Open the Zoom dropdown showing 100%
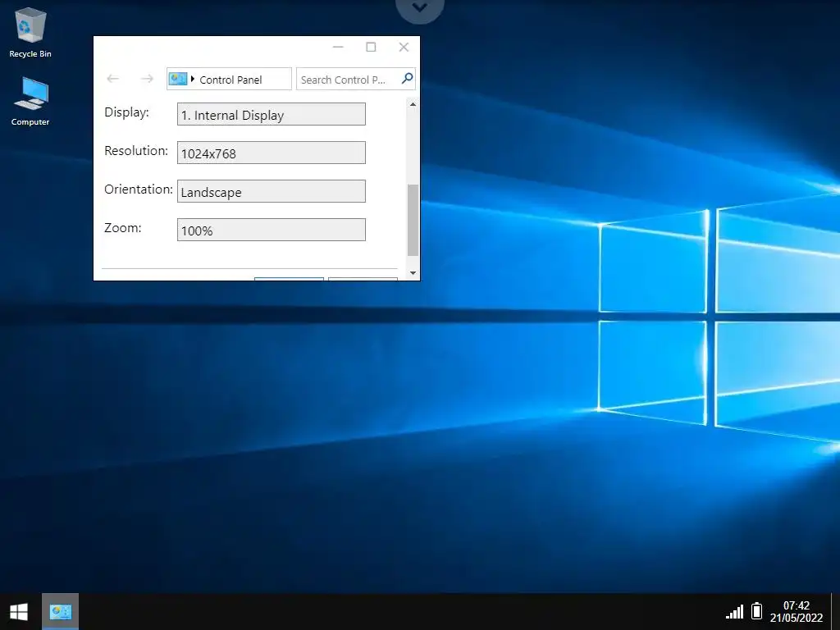This screenshot has width=840, height=630. [x=271, y=230]
